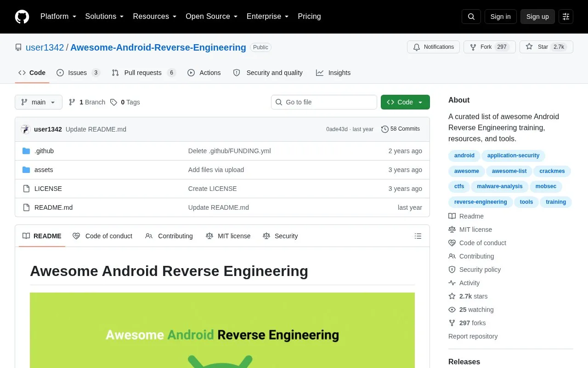Image resolution: width=588 pixels, height=368 pixels.
Task: Open README outline list icon
Action: pyautogui.click(x=418, y=236)
